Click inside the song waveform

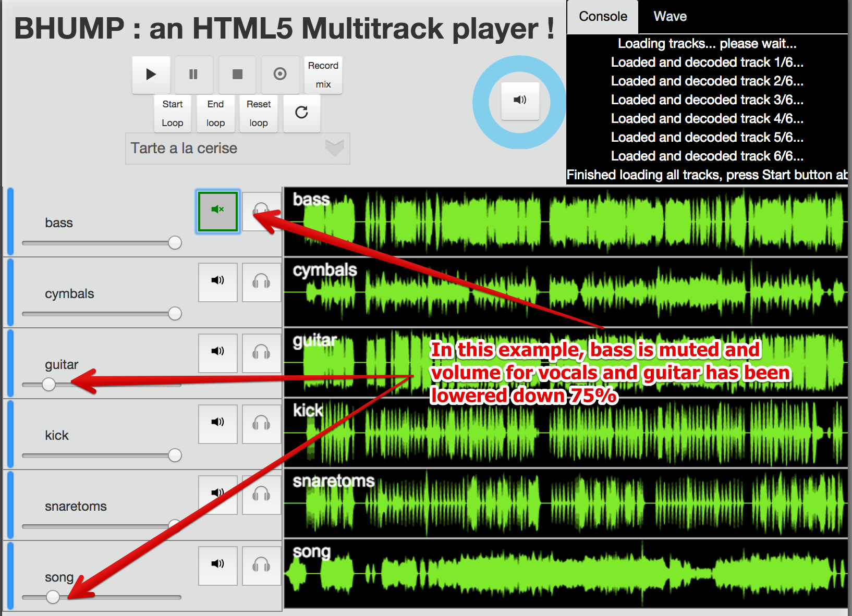pos(566,574)
